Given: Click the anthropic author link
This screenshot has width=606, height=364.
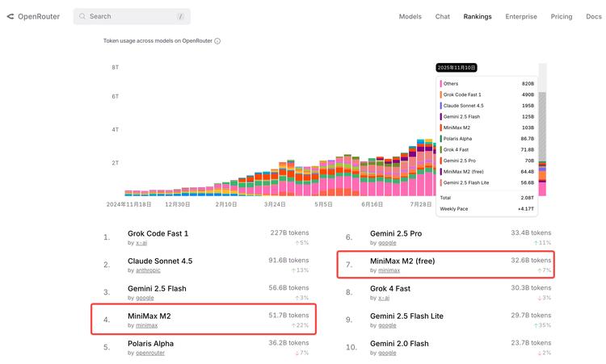Looking at the screenshot, I should [x=149, y=270].
